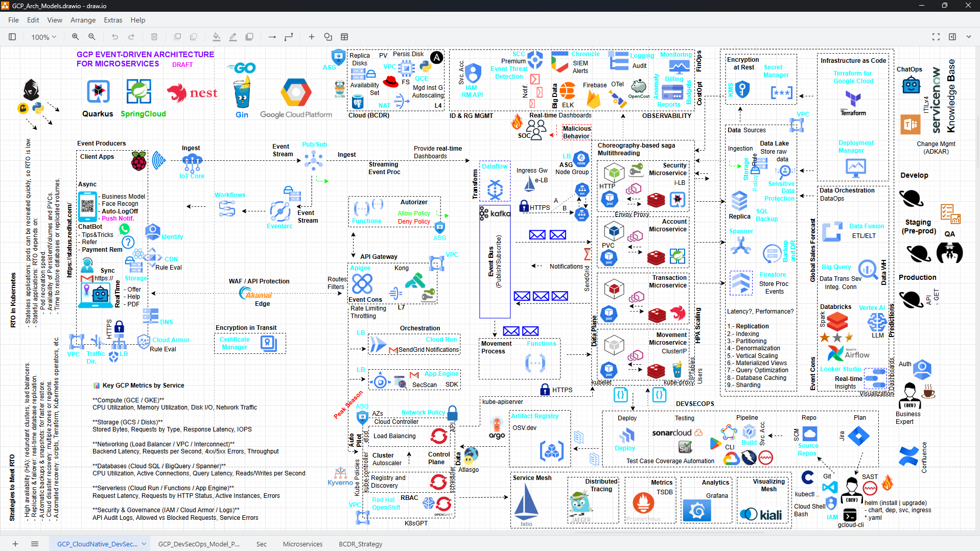
Task: Select the Big Query magnifier icon
Action: coord(868,269)
